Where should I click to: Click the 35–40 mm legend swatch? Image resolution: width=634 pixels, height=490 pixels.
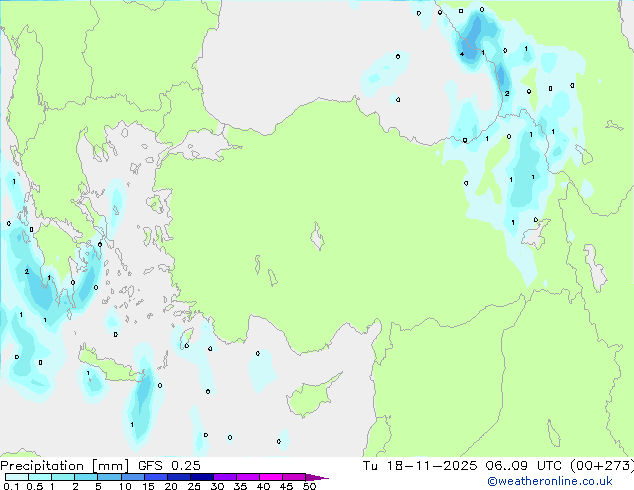coord(247,477)
